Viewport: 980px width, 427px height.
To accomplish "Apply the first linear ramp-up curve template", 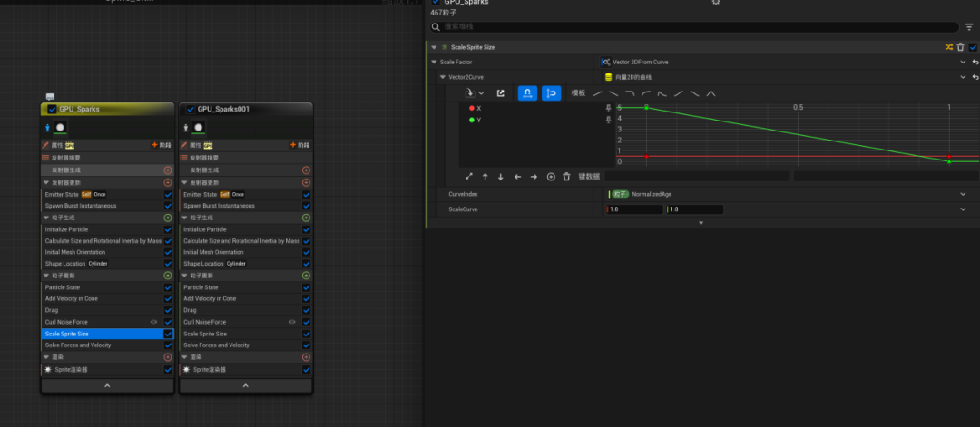I will point(597,93).
